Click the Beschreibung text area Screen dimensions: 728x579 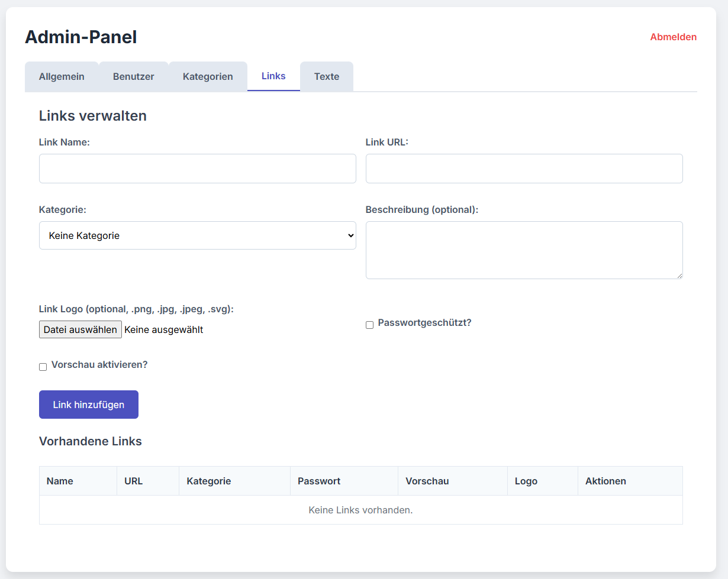pyautogui.click(x=524, y=250)
